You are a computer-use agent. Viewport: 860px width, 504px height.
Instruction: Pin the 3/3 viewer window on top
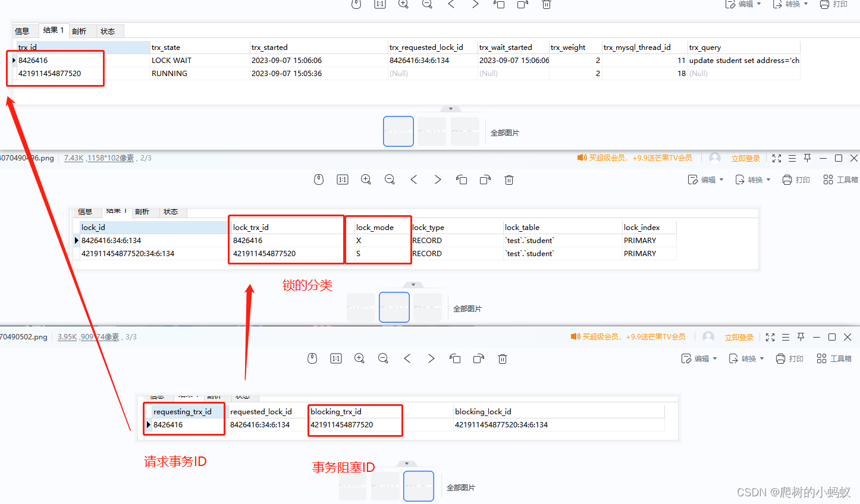click(801, 337)
